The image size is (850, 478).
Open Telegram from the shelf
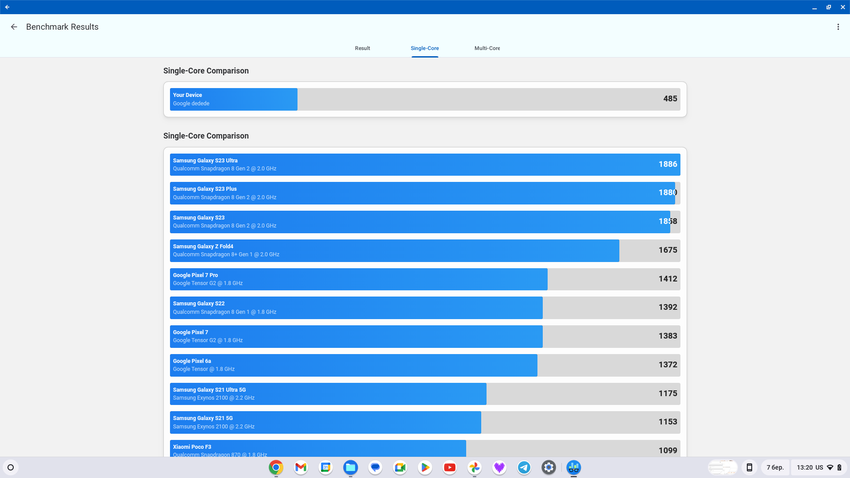(524, 467)
